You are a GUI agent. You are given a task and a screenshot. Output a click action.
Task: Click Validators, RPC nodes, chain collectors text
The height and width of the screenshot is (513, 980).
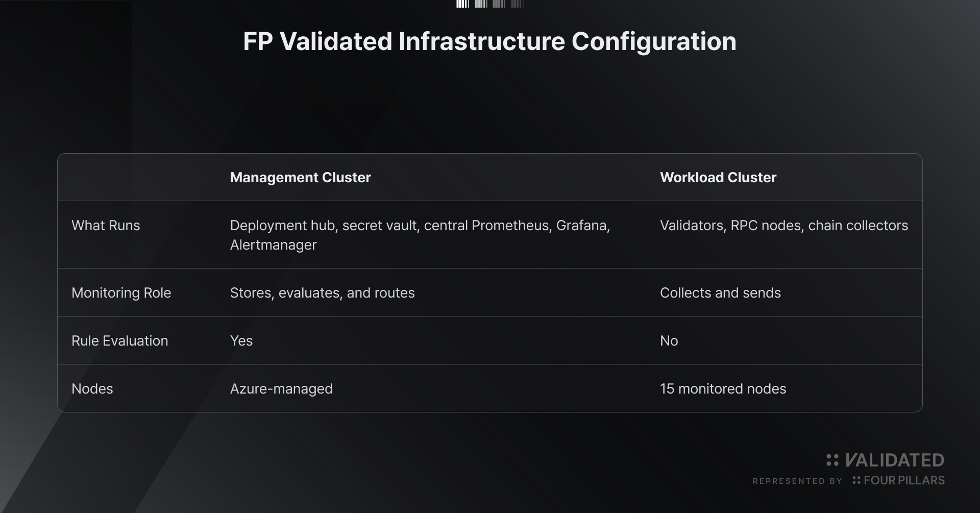coord(784,226)
